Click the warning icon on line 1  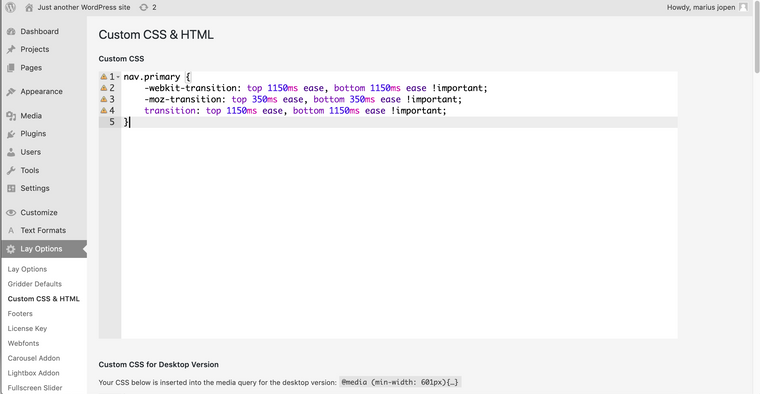coord(103,77)
